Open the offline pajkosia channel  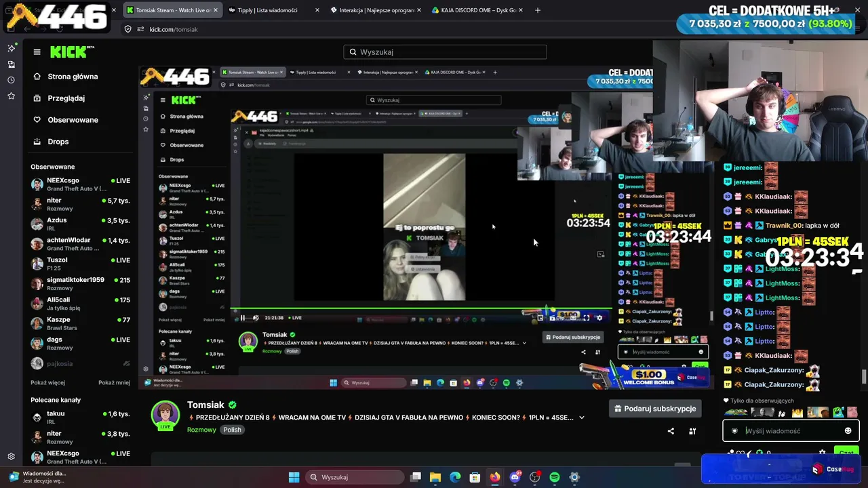[80, 364]
